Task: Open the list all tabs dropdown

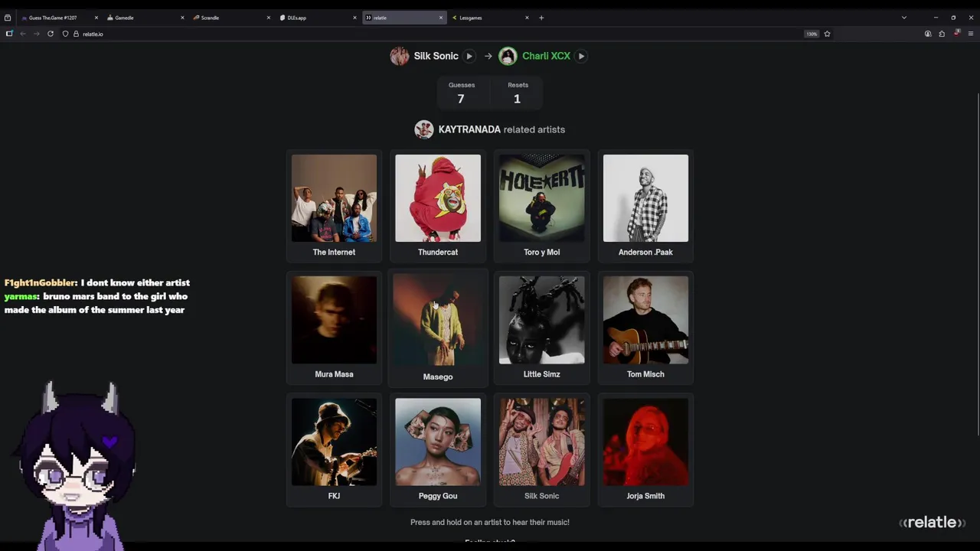Action: 904,18
